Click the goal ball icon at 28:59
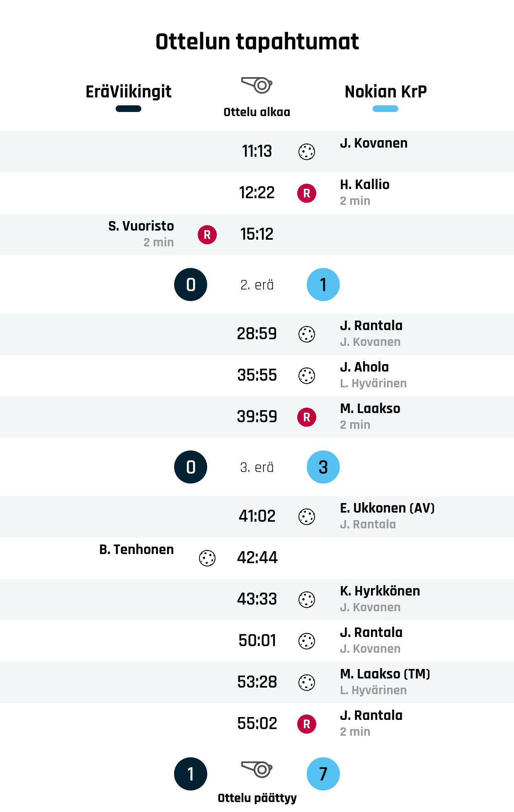This screenshot has width=514, height=812. tap(307, 334)
